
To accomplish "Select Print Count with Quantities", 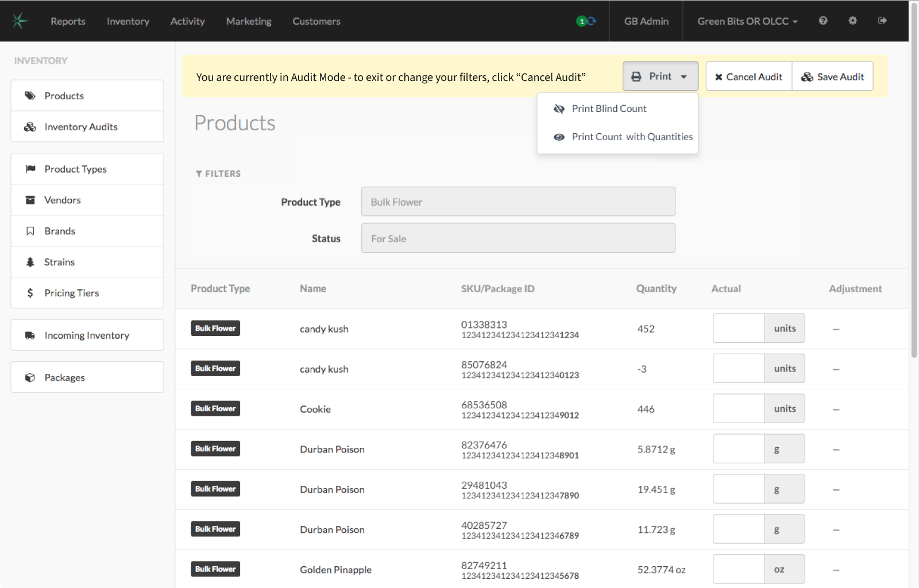I will point(632,137).
